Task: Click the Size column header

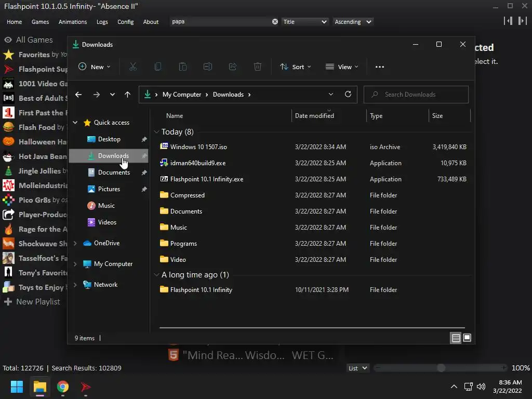Action: (437, 116)
